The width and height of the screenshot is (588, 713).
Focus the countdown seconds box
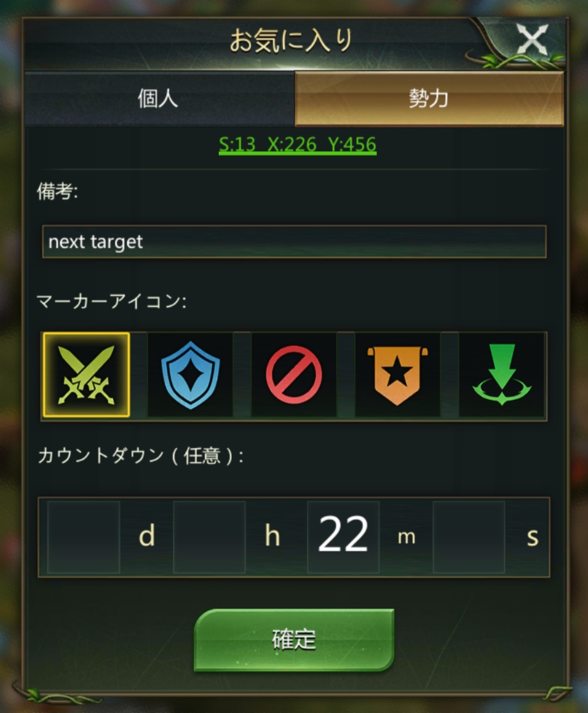[469, 537]
